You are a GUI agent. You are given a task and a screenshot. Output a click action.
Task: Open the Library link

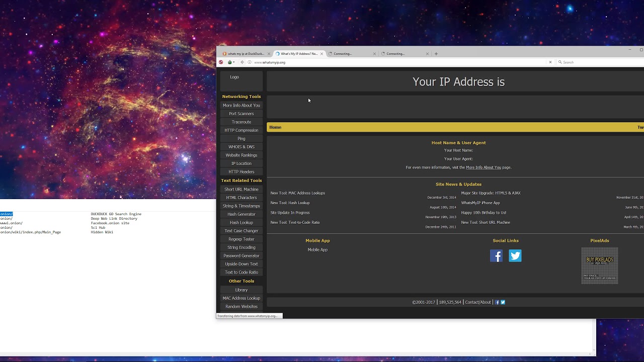point(242,290)
